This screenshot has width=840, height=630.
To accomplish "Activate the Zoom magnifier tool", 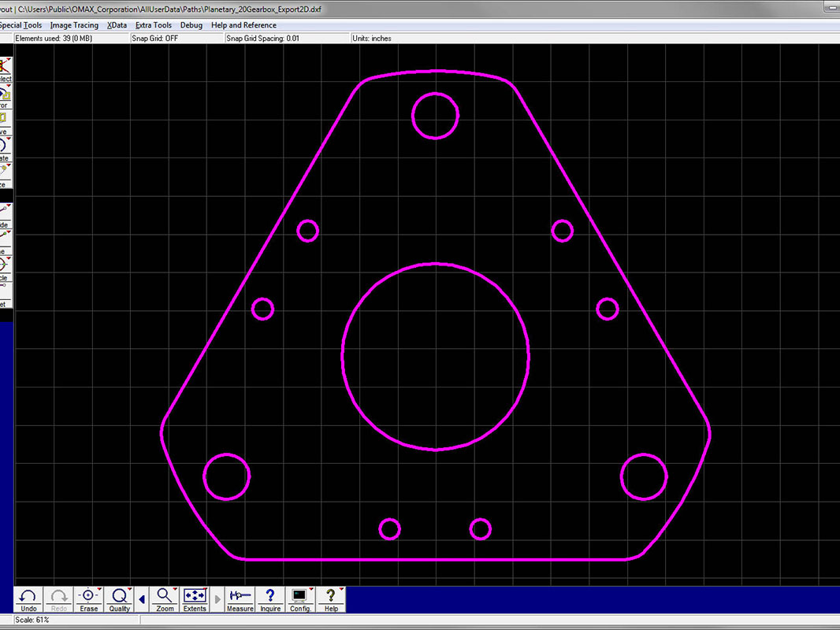I will (165, 599).
